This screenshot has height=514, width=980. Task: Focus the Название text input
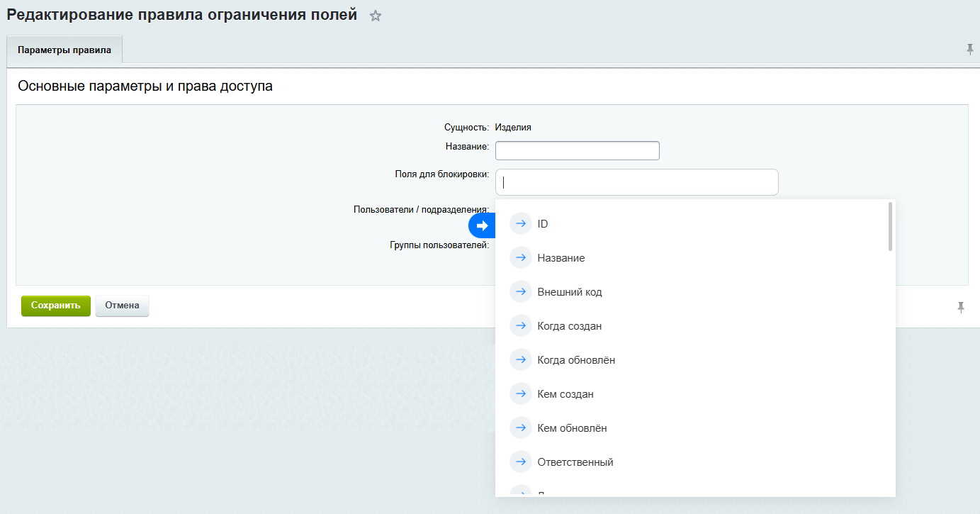tap(578, 150)
